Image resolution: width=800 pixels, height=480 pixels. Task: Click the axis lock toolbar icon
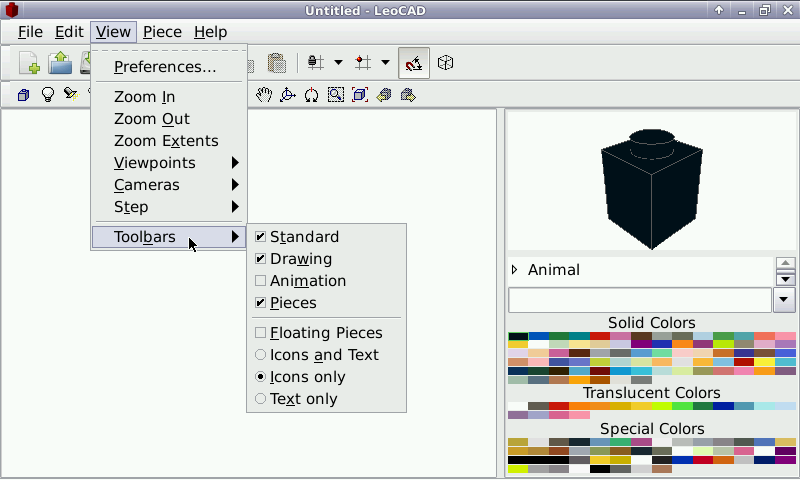click(x=316, y=63)
